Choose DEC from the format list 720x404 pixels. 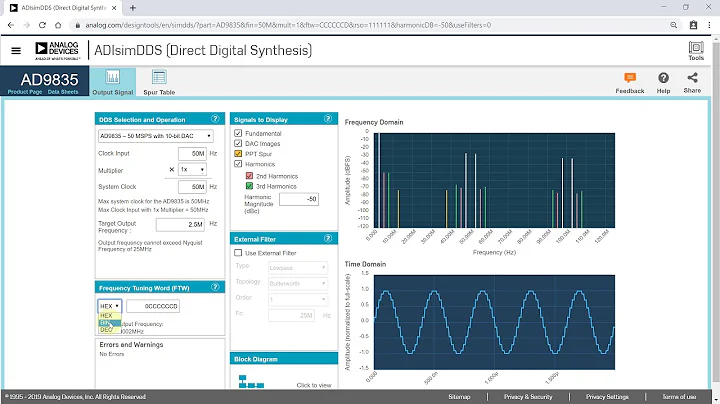coord(110,330)
